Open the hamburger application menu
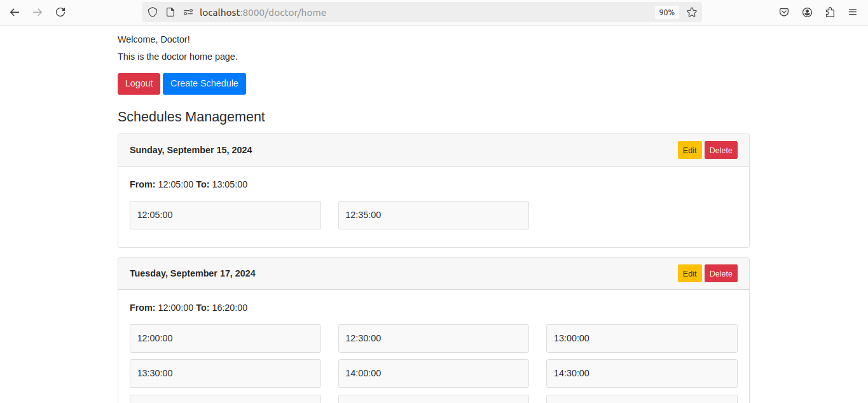Image resolution: width=868 pixels, height=403 pixels. [853, 12]
